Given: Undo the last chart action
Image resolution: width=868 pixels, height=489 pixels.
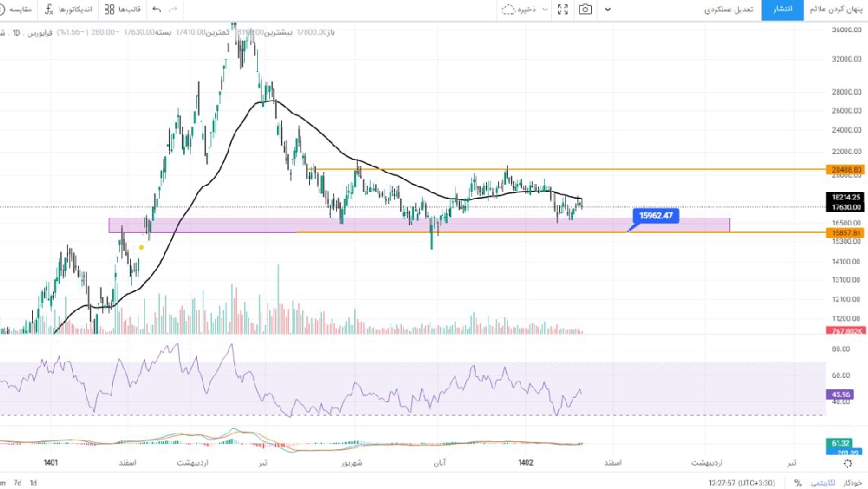Looking at the screenshot, I should 156,10.
